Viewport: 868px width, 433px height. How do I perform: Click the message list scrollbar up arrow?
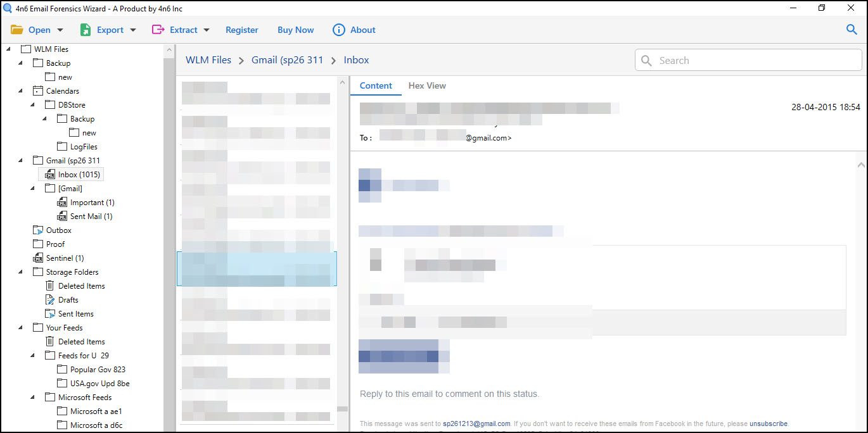tap(342, 82)
